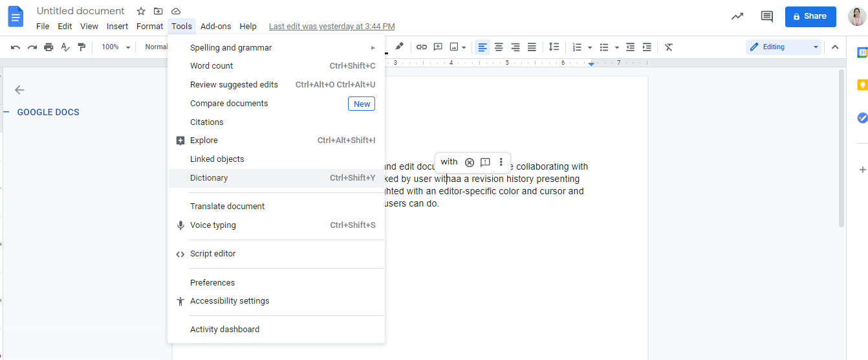Open the 100% zoom dropdown
Viewport: 868px width, 360px height.
click(x=116, y=47)
